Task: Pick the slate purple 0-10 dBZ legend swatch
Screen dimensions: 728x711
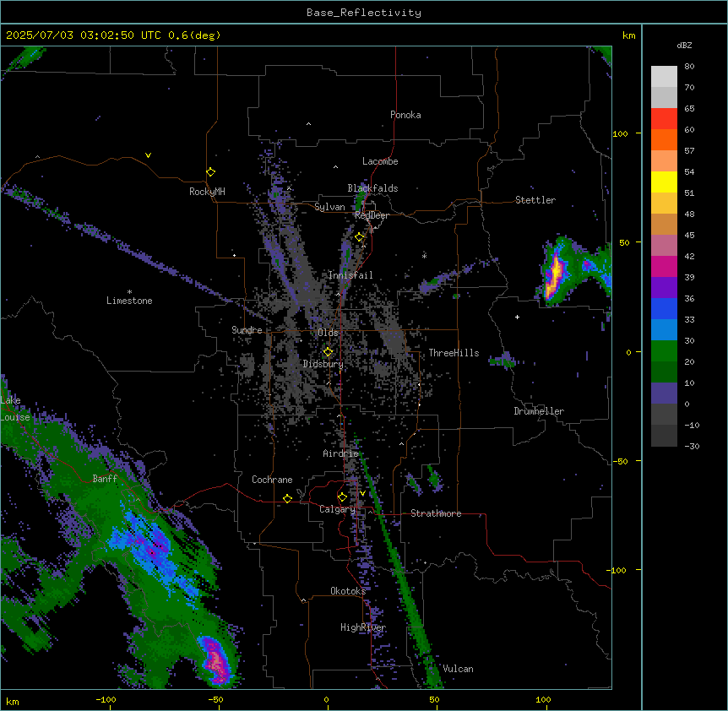Action: pyautogui.click(x=664, y=393)
